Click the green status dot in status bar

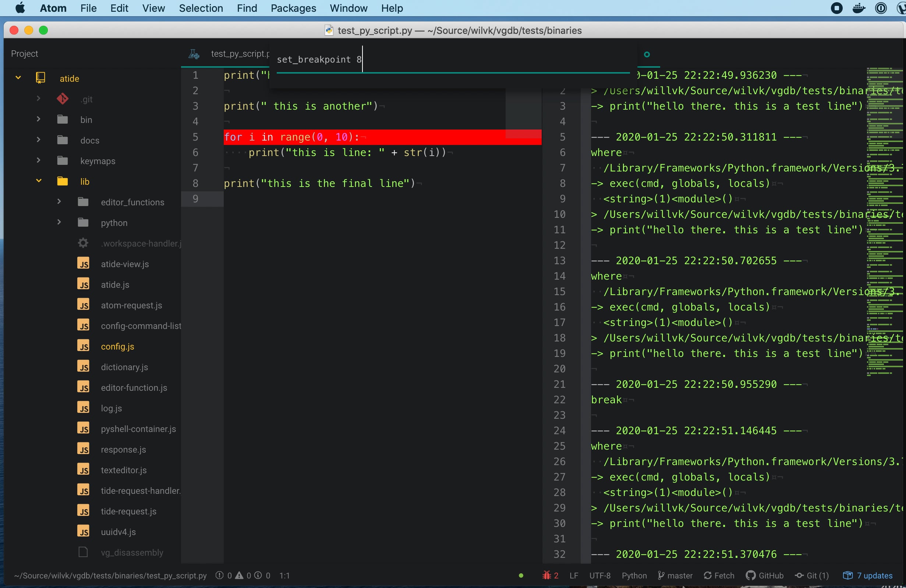[x=521, y=575]
